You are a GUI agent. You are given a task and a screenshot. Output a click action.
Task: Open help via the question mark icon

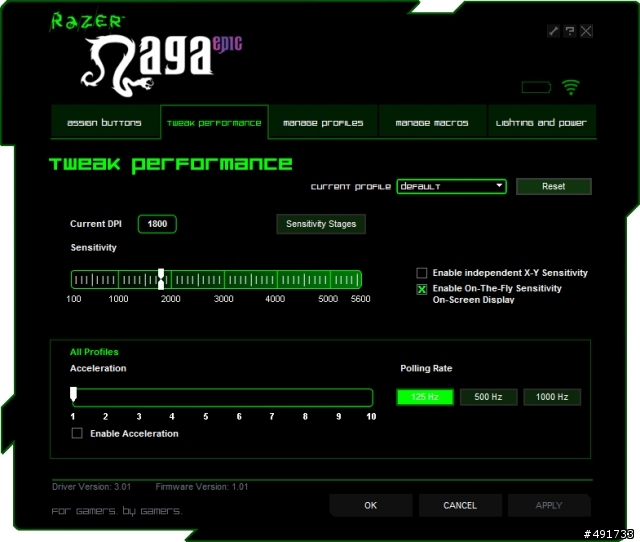click(x=570, y=31)
